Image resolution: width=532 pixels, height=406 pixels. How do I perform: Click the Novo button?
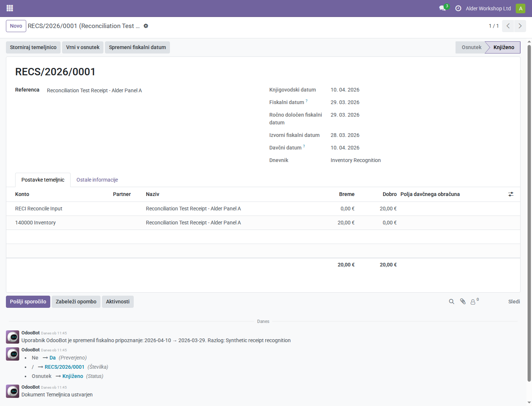(x=16, y=26)
